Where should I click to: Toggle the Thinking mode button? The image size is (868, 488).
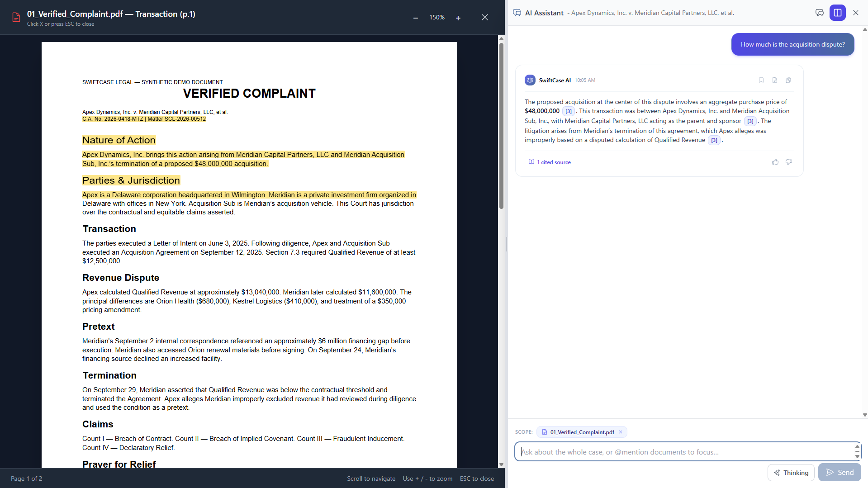tap(791, 473)
